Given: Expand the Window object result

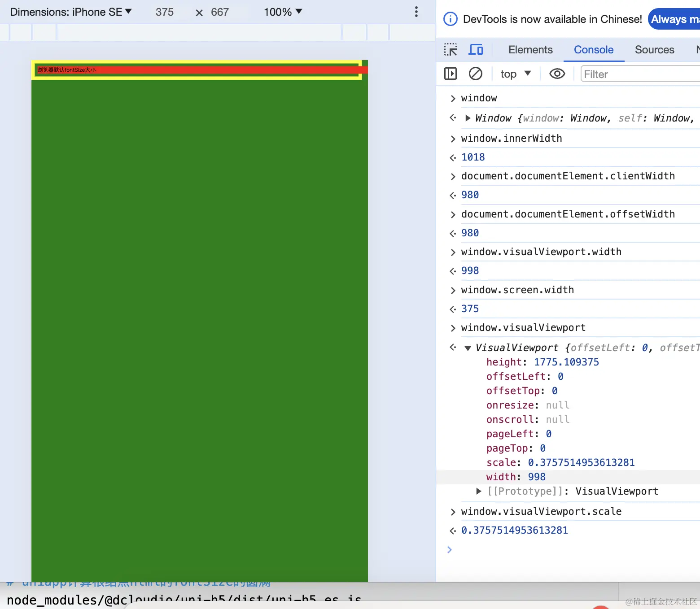Looking at the screenshot, I should (468, 118).
